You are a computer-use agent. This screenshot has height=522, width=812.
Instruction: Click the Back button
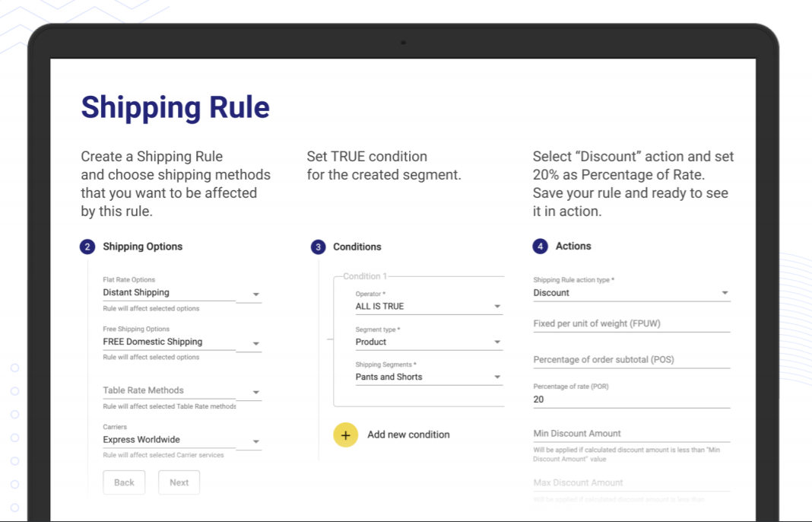123,482
